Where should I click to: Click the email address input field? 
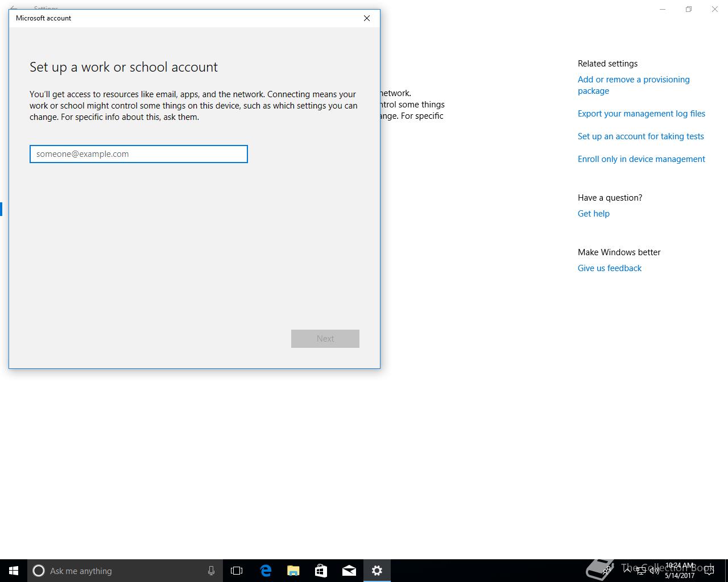(x=139, y=154)
